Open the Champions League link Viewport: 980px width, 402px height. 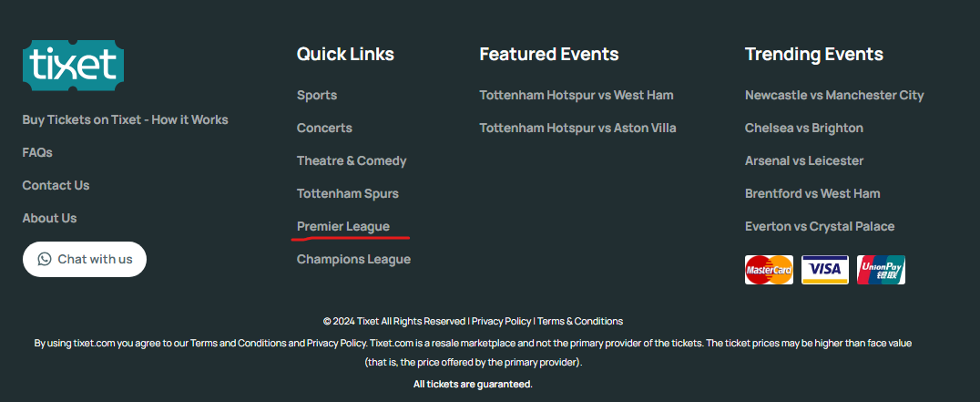pyautogui.click(x=353, y=259)
